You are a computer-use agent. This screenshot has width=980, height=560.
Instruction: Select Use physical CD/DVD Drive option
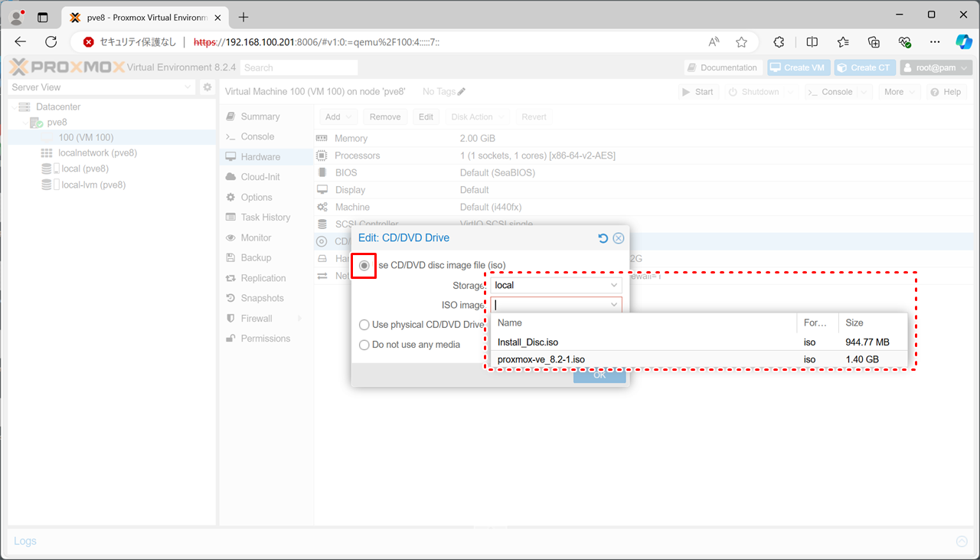tap(364, 325)
